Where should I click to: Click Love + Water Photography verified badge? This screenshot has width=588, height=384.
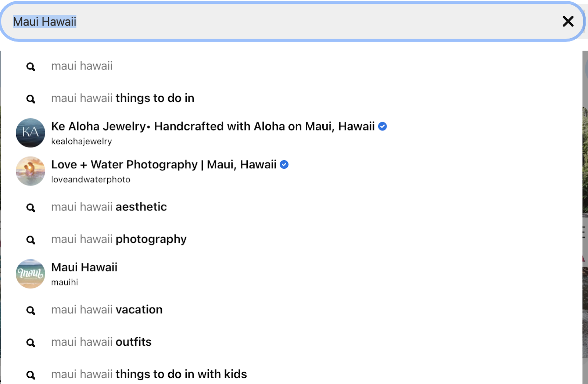click(x=284, y=165)
